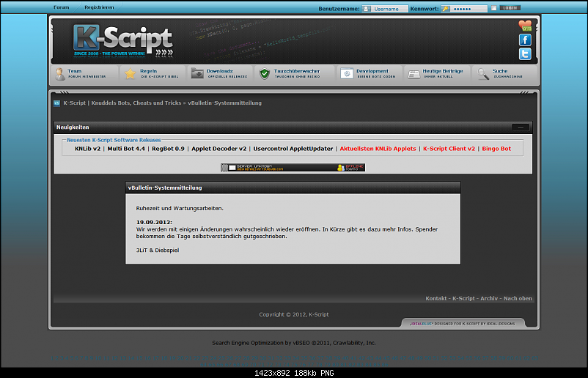
Task: Open the Bingo Bot link
Action: coord(496,149)
